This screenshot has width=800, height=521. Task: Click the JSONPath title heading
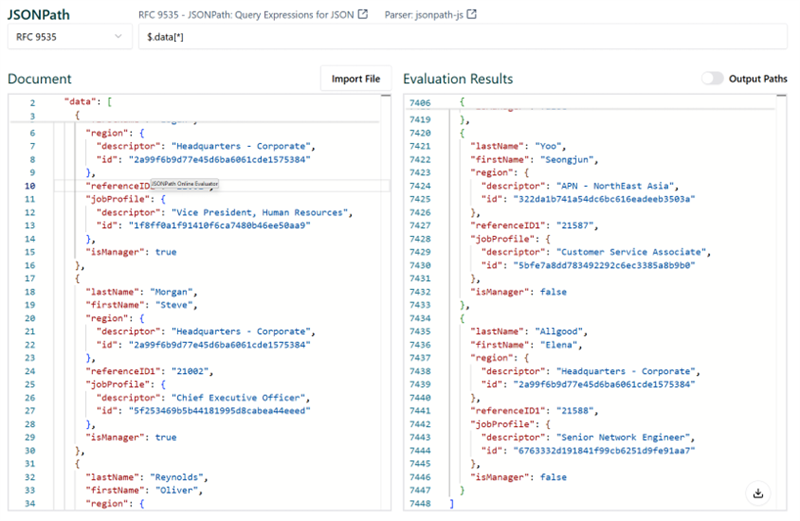(39, 14)
